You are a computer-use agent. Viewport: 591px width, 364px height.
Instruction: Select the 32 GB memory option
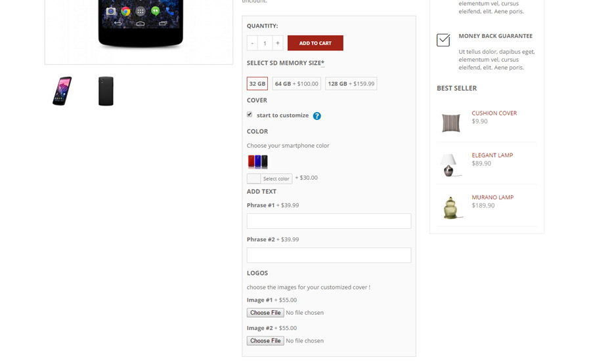(x=257, y=83)
